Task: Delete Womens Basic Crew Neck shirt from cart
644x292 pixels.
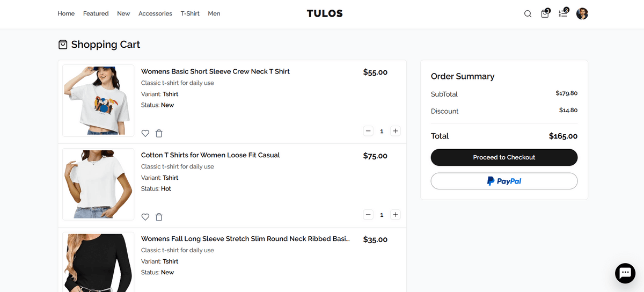Action: 159,133
